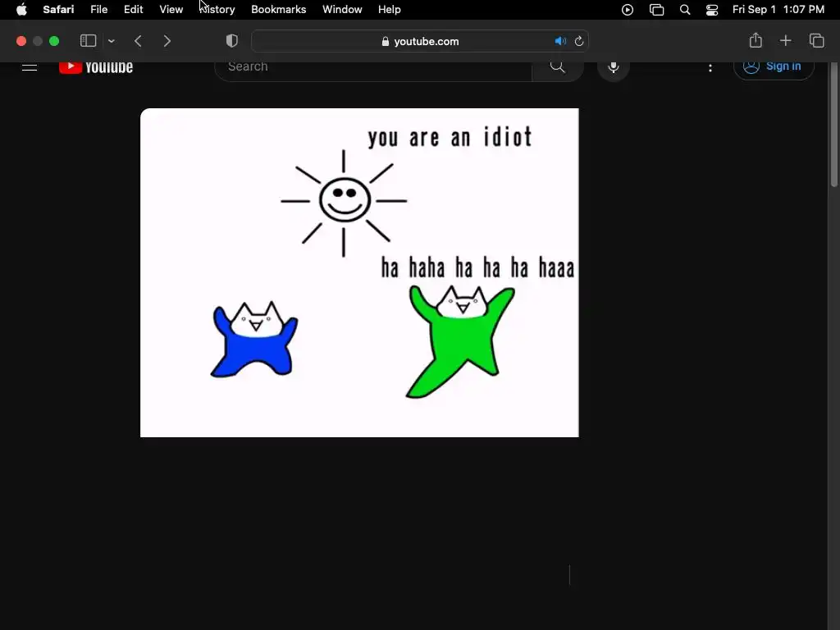Click the Now Playing menu bar icon
Screen dimensions: 840x630
[628, 10]
